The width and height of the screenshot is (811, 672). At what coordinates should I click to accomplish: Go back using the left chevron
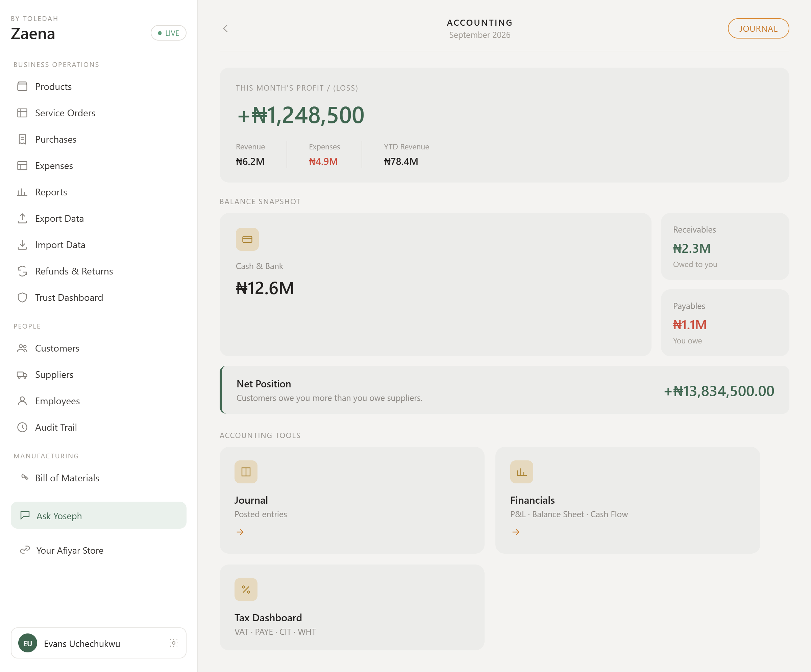point(225,29)
